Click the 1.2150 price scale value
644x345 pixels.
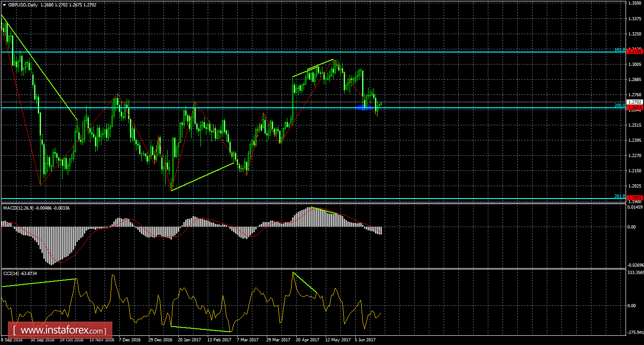(635, 170)
